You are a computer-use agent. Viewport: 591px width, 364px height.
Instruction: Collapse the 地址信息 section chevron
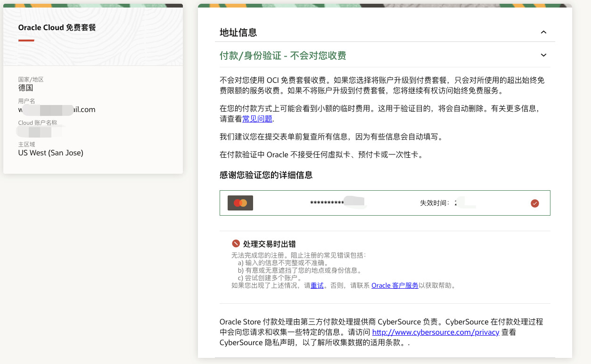(x=543, y=32)
